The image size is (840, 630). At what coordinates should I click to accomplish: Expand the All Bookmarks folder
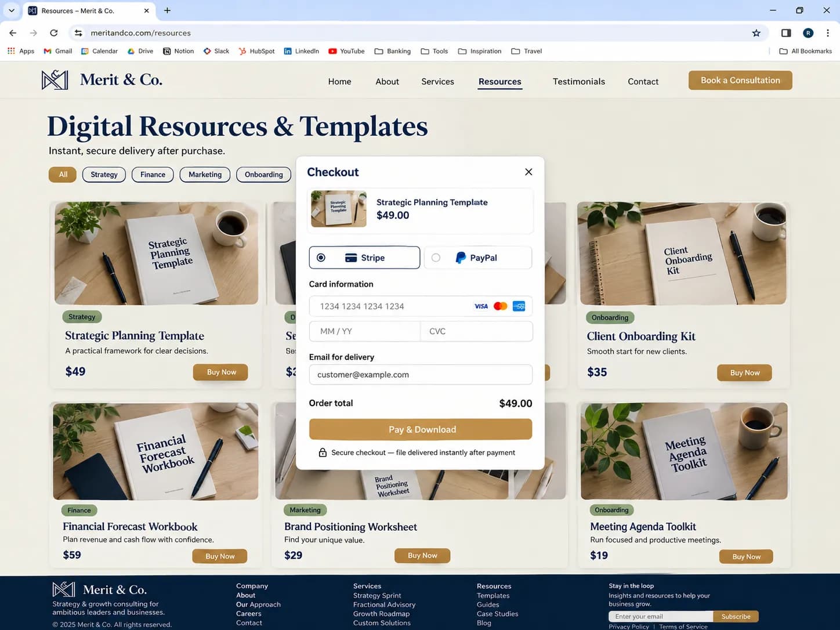click(x=805, y=51)
